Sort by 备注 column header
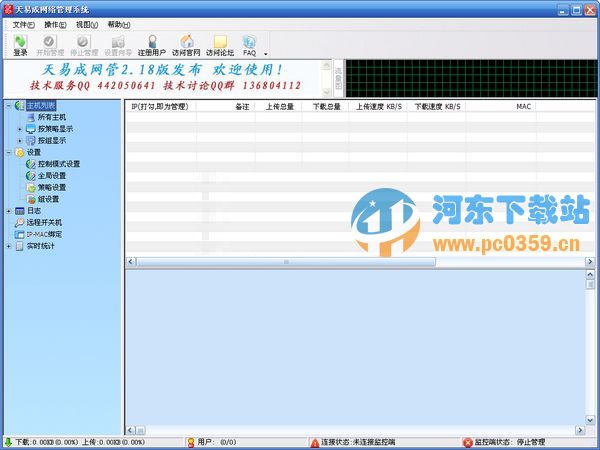Screen dimensions: 600x450 coord(226,106)
